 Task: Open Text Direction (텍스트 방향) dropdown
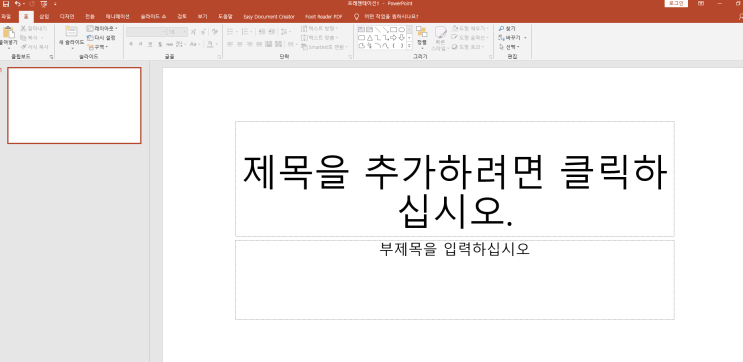point(319,28)
